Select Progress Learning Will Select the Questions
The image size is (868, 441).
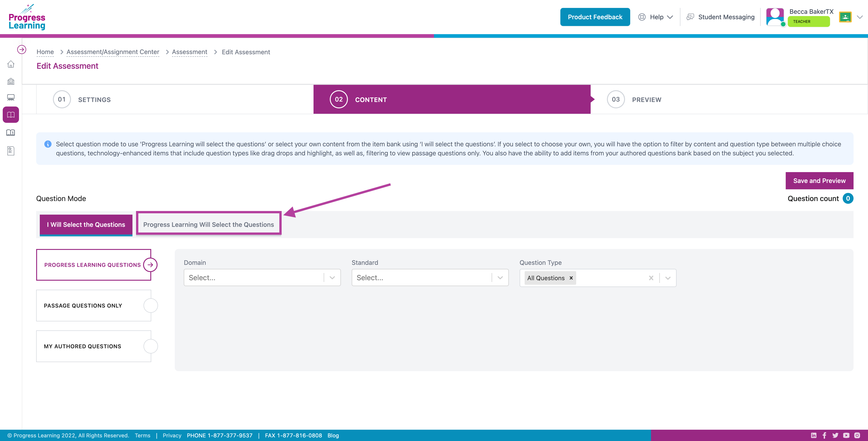(209, 225)
